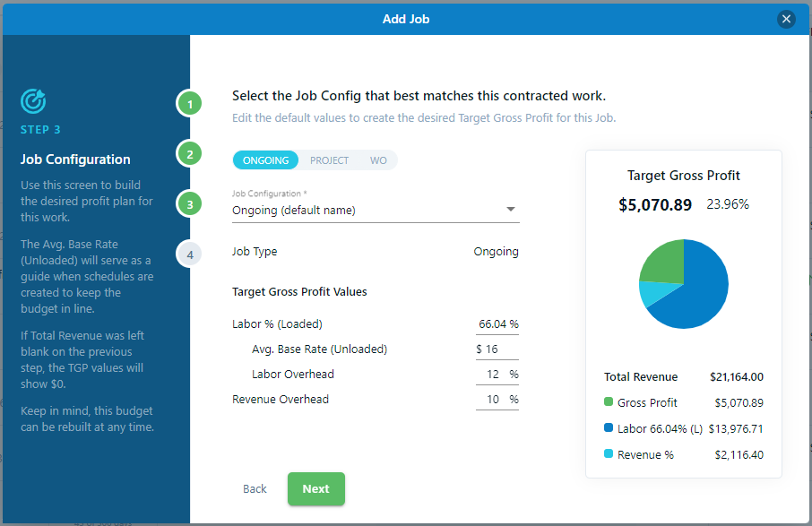Click the Avg. Base Rate (Unloaded) label

coord(320,349)
